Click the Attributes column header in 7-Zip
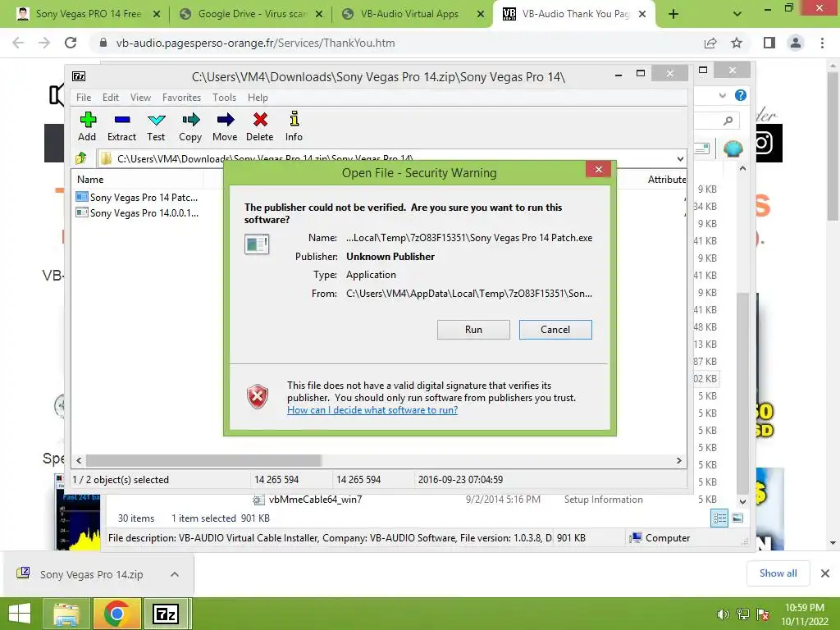This screenshot has height=630, width=840. (x=666, y=180)
